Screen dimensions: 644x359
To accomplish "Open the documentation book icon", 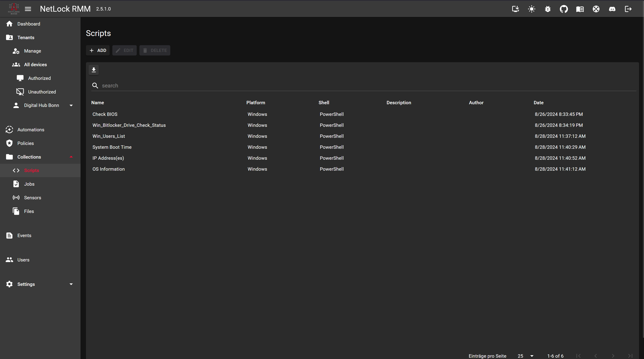I will tap(580, 9).
